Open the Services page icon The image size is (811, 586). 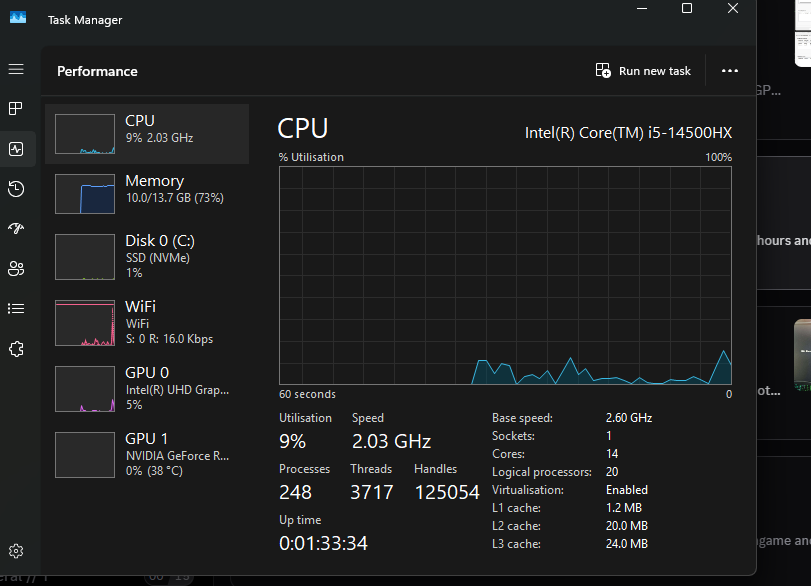coord(16,348)
